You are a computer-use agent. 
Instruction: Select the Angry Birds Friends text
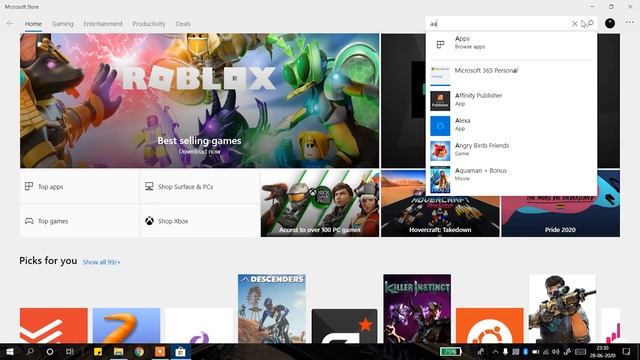click(x=482, y=145)
